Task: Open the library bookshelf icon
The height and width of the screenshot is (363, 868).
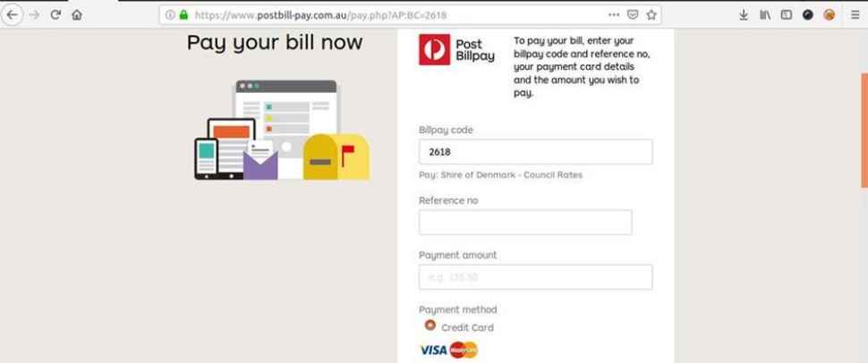Action: pyautogui.click(x=765, y=15)
